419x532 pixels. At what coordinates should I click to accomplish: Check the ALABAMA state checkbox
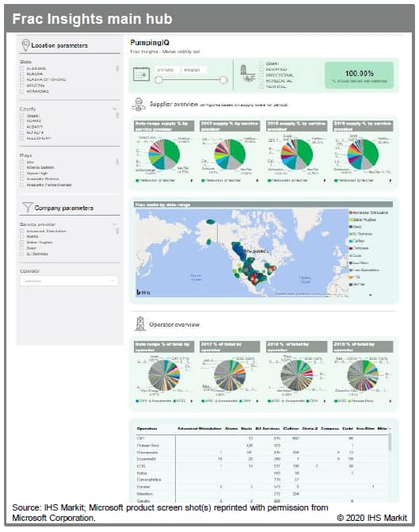(22, 68)
